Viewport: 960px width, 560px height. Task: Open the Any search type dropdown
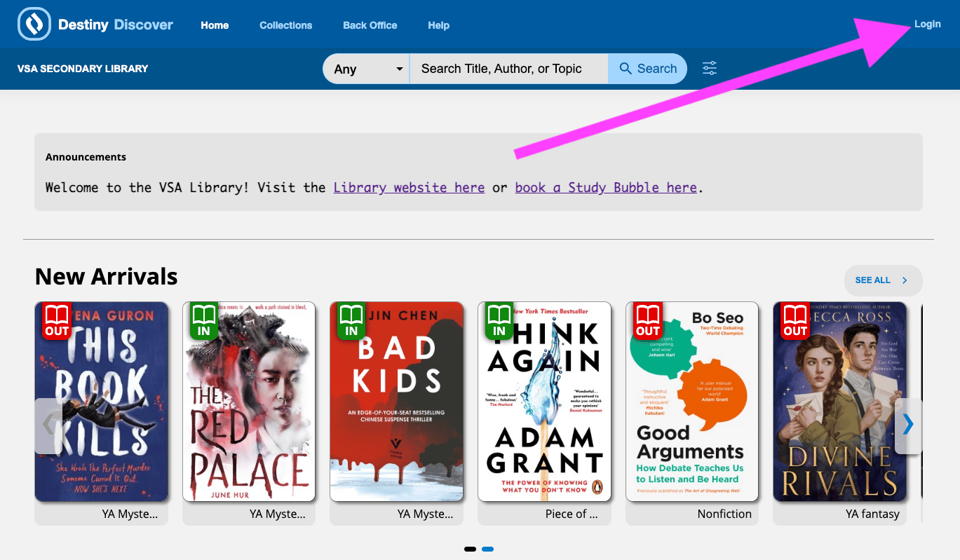point(366,69)
